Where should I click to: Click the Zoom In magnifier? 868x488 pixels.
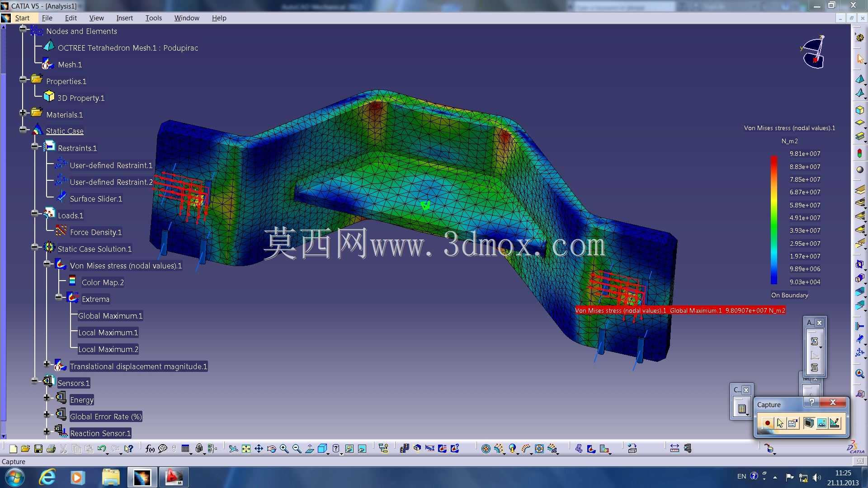coord(284,449)
